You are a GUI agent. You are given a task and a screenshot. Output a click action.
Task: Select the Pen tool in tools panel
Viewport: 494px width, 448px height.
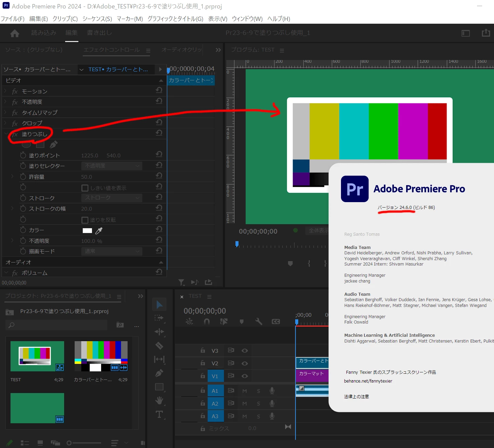(159, 373)
